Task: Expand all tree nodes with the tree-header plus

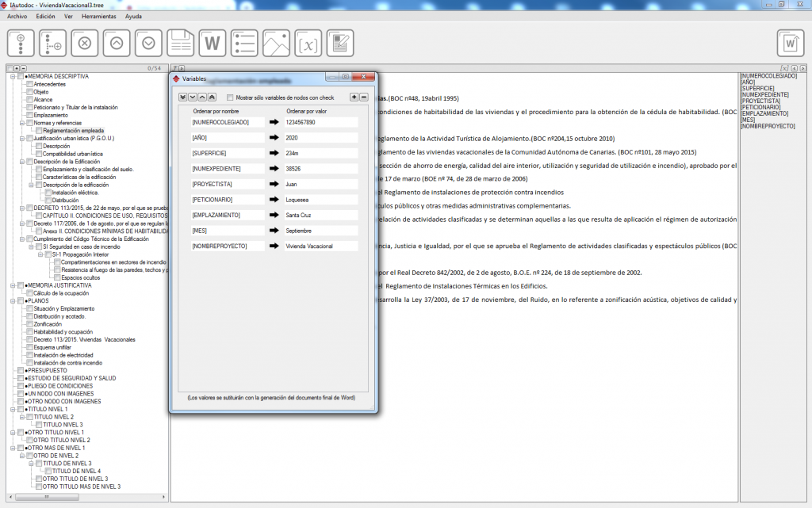Action: (17, 68)
